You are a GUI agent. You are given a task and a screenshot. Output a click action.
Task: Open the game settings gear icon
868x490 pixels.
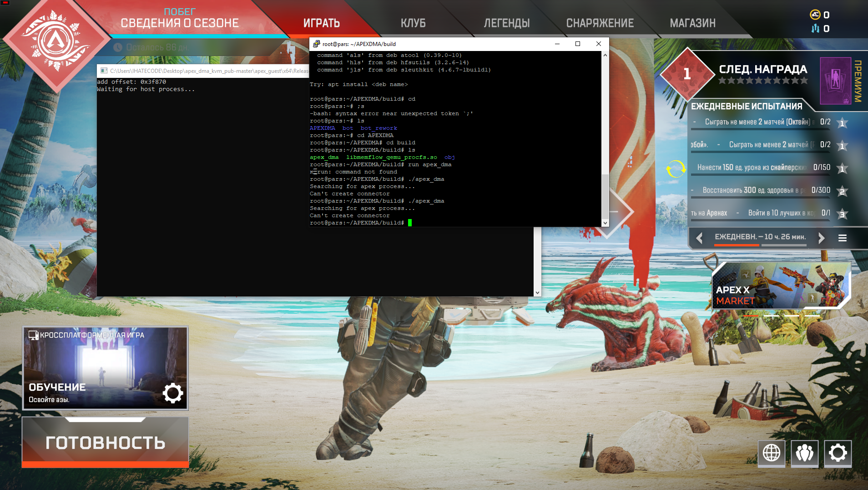838,453
